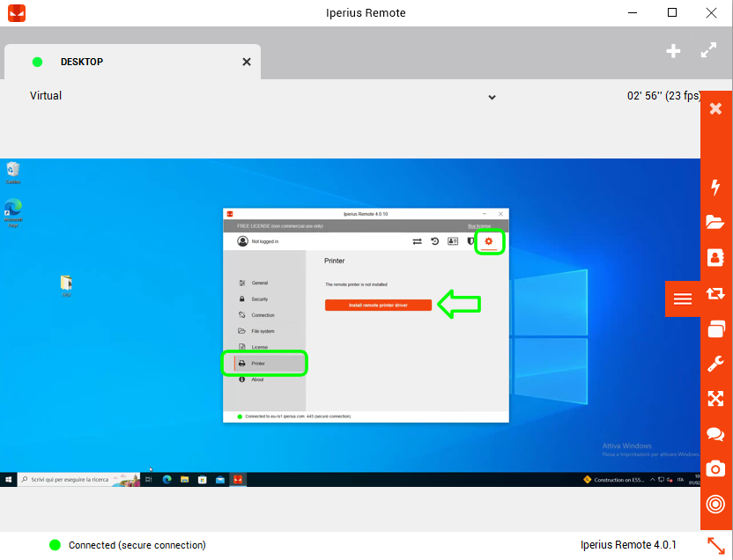Click the record target icon in sidebar
Viewport: 733px width, 560px height.
(x=715, y=504)
